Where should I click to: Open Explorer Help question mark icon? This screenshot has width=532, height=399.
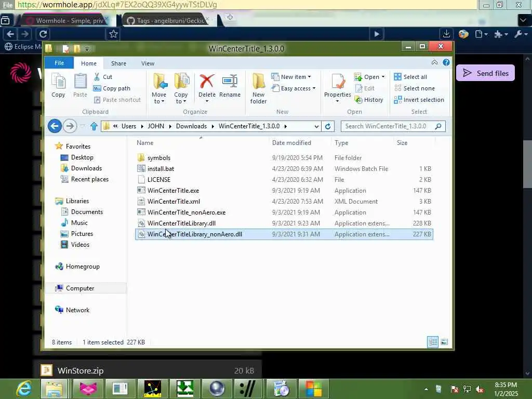coord(446,62)
